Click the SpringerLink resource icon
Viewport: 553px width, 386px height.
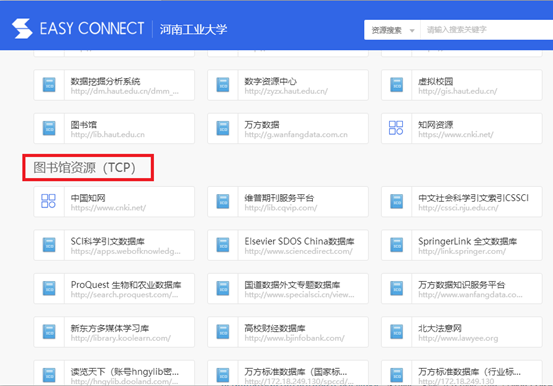point(397,245)
